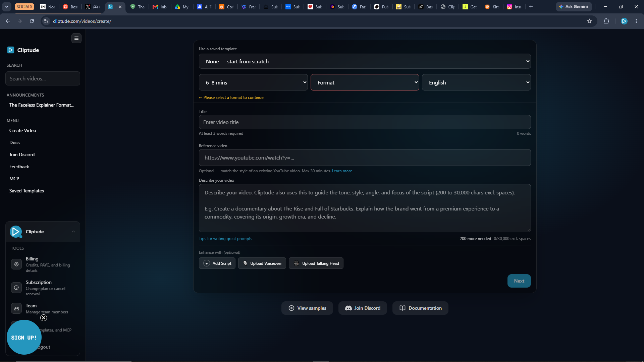This screenshot has width=644, height=362.
Task: Follow the Learn more link
Action: 342,171
